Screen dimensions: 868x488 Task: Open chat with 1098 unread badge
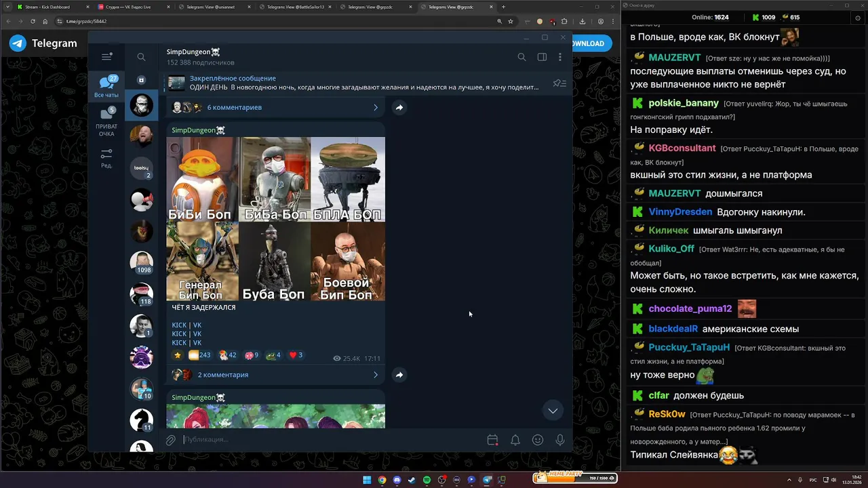(x=142, y=263)
